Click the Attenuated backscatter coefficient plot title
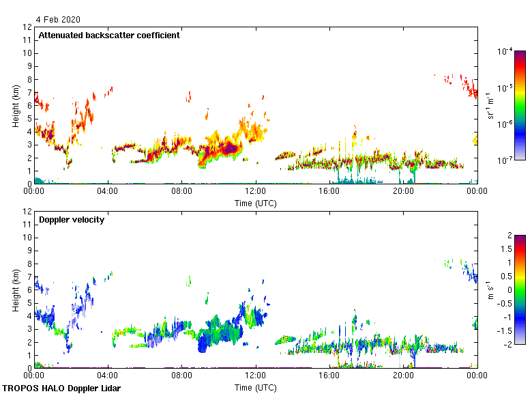Screen dimensions: 532x396 [x=109, y=36]
